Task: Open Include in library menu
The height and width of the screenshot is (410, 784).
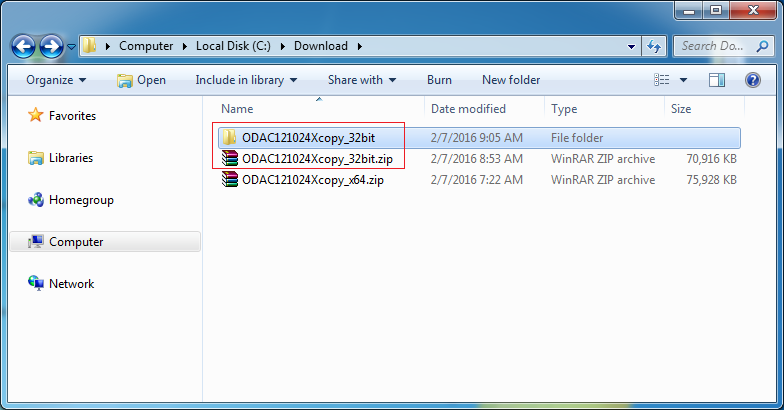Action: 246,80
